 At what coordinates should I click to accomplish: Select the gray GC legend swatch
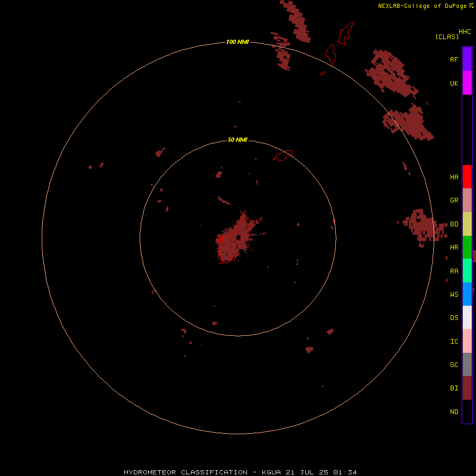pos(467,364)
